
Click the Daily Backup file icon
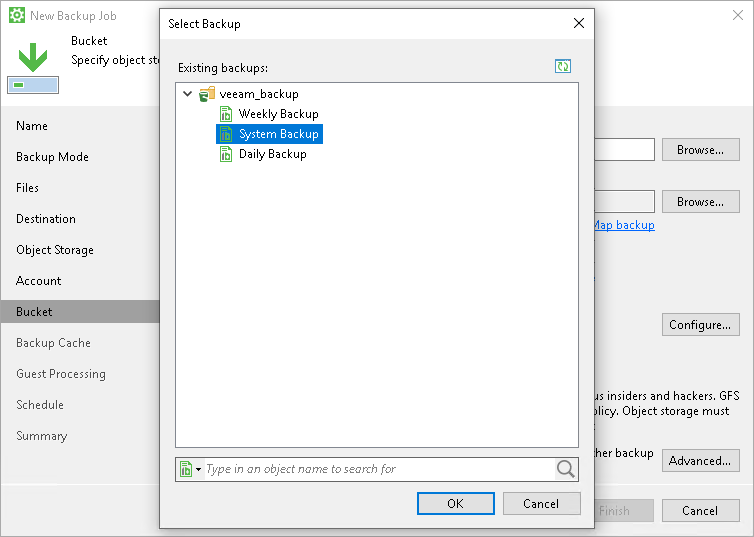point(226,154)
